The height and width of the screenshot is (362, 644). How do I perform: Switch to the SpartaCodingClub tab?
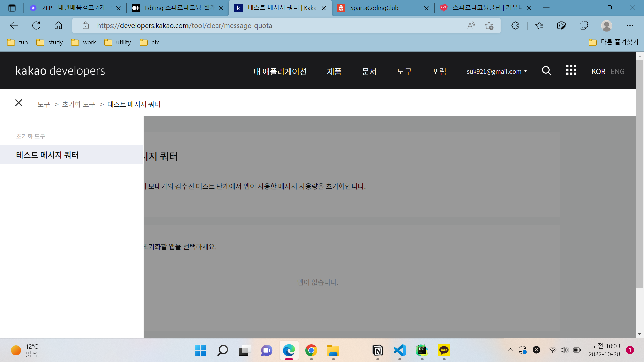383,8
